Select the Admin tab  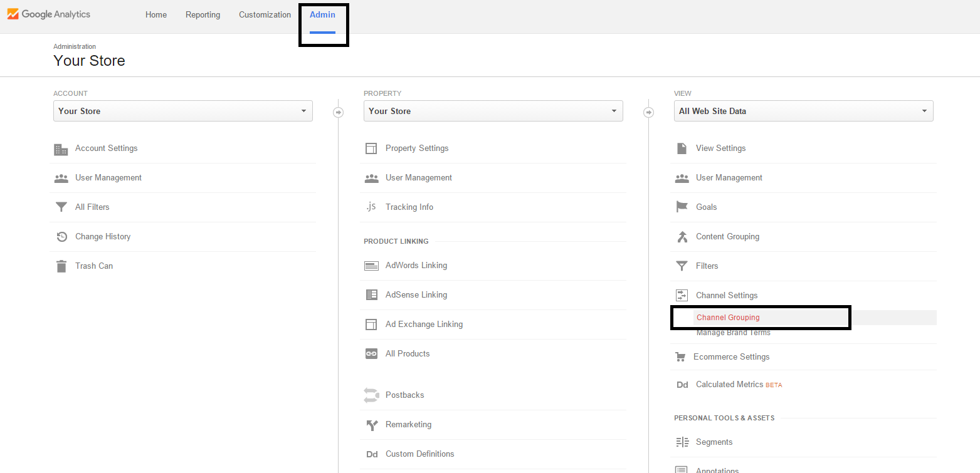point(322,14)
